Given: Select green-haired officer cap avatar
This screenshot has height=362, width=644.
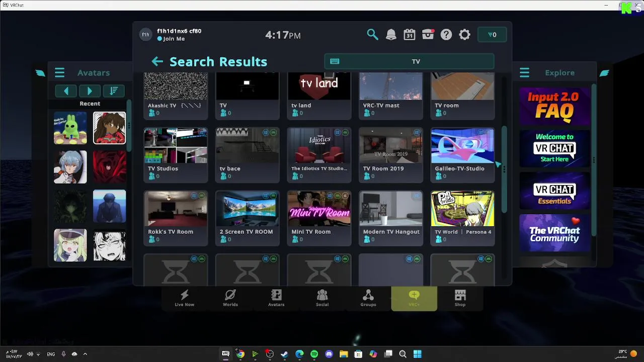Looking at the screenshot, I should [70, 245].
